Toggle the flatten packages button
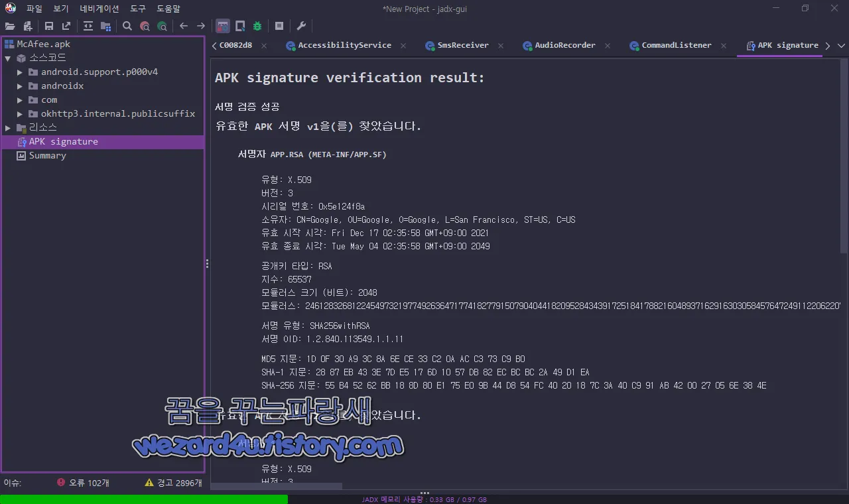The image size is (849, 504). pyautogui.click(x=105, y=27)
